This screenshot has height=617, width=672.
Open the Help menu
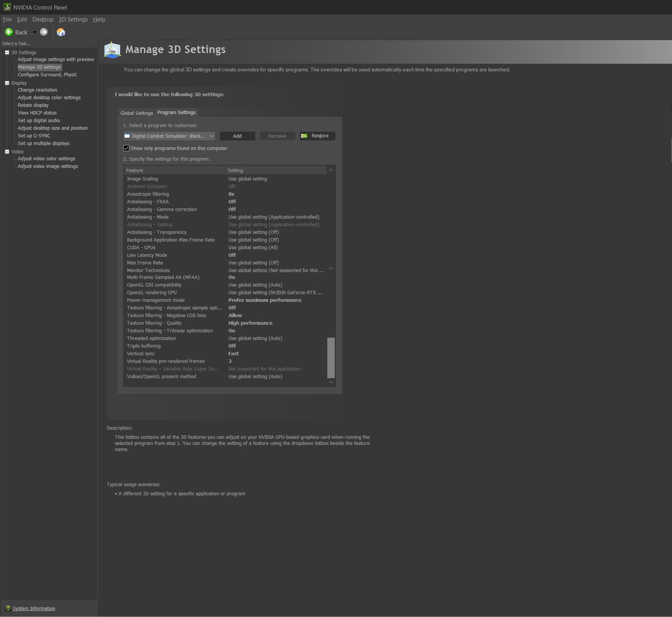coord(99,19)
